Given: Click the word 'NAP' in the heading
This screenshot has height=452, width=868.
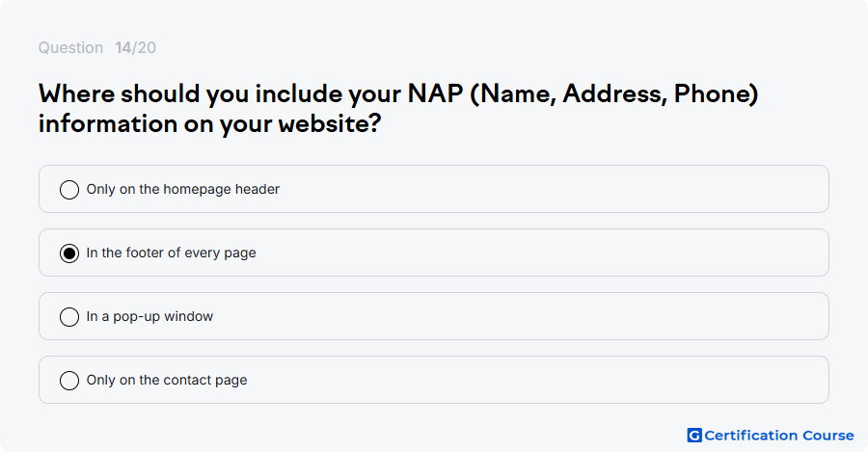Looking at the screenshot, I should pyautogui.click(x=435, y=93).
